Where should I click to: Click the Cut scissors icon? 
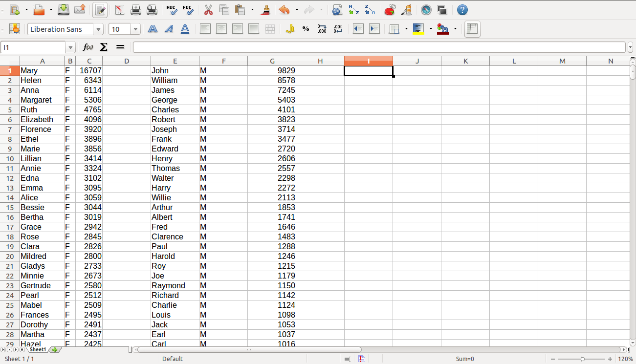208,10
